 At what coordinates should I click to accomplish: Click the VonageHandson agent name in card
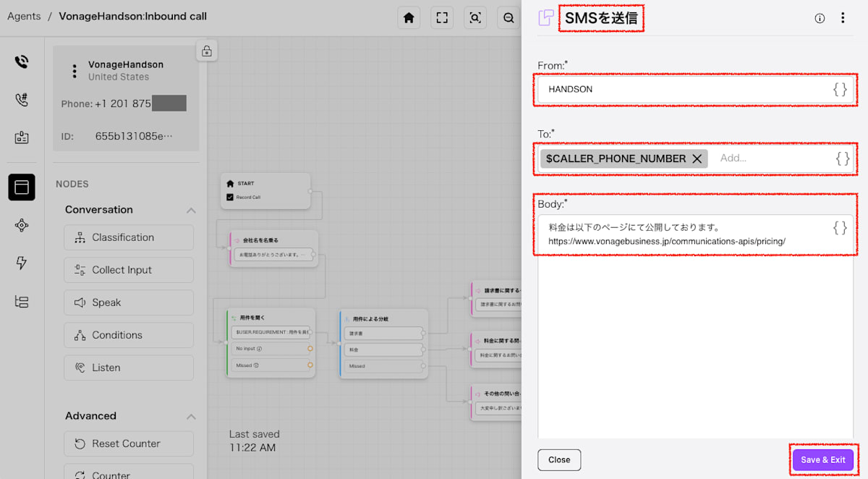[x=126, y=64]
